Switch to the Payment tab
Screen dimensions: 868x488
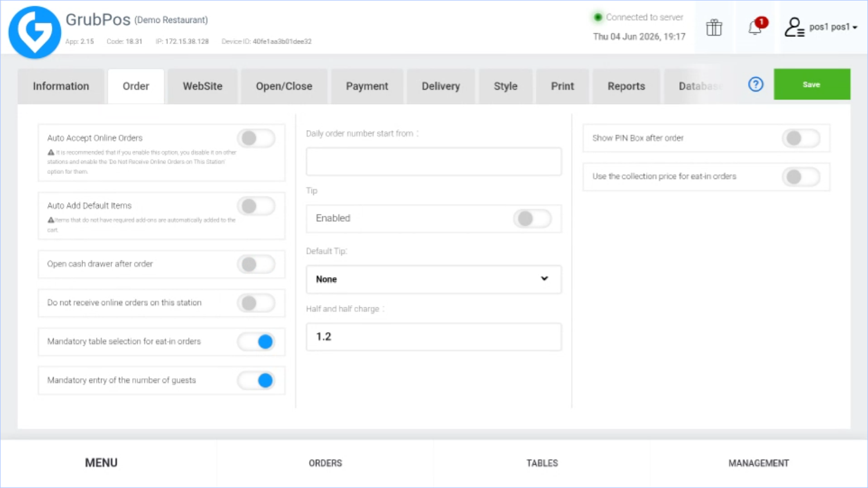click(x=367, y=86)
